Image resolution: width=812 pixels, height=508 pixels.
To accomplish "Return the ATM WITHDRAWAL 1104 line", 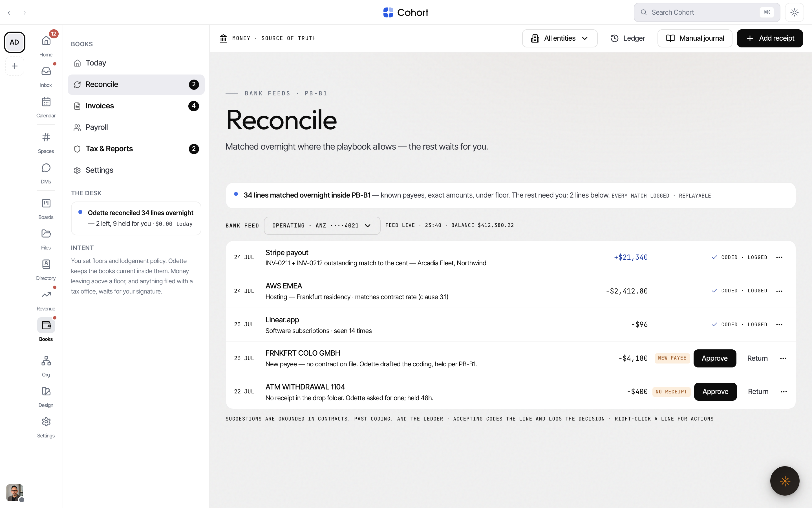I will click(758, 392).
